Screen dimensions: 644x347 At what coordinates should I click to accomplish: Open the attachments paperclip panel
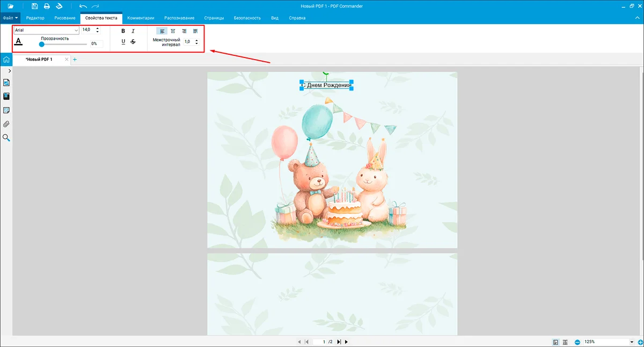6,124
